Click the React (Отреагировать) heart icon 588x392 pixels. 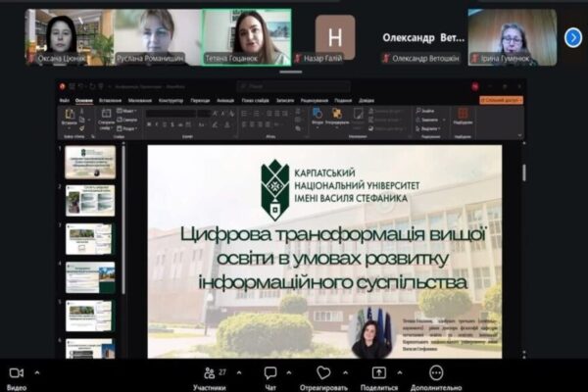pos(323,373)
